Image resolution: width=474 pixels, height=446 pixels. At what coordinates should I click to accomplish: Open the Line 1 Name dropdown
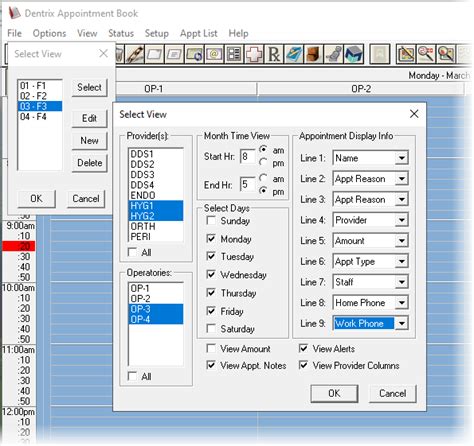pyautogui.click(x=402, y=158)
